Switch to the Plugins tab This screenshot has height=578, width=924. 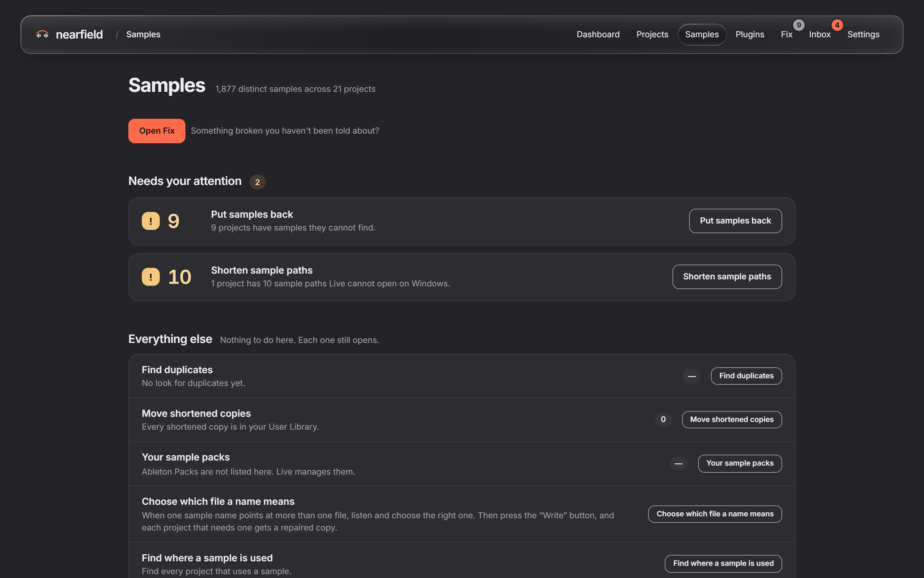[749, 34]
